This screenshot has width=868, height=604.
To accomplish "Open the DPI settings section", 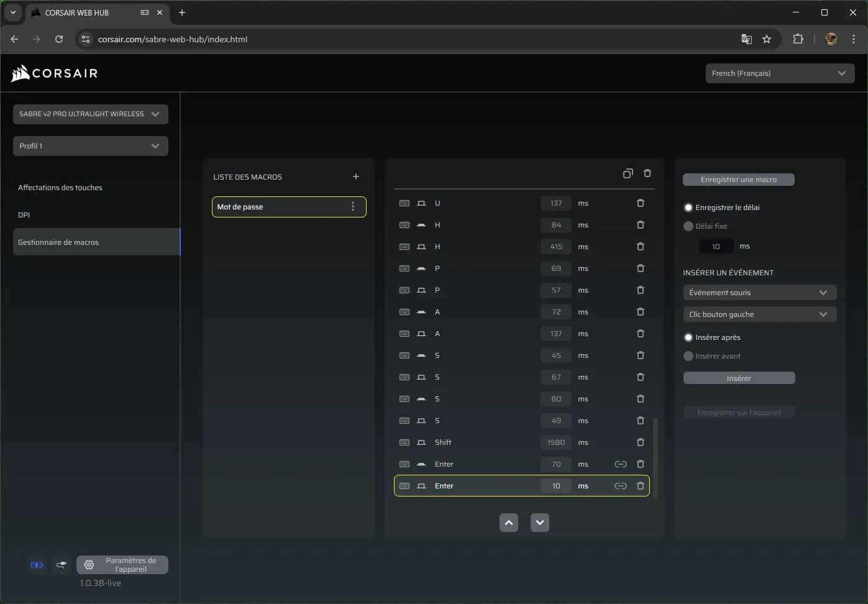I will pos(24,215).
